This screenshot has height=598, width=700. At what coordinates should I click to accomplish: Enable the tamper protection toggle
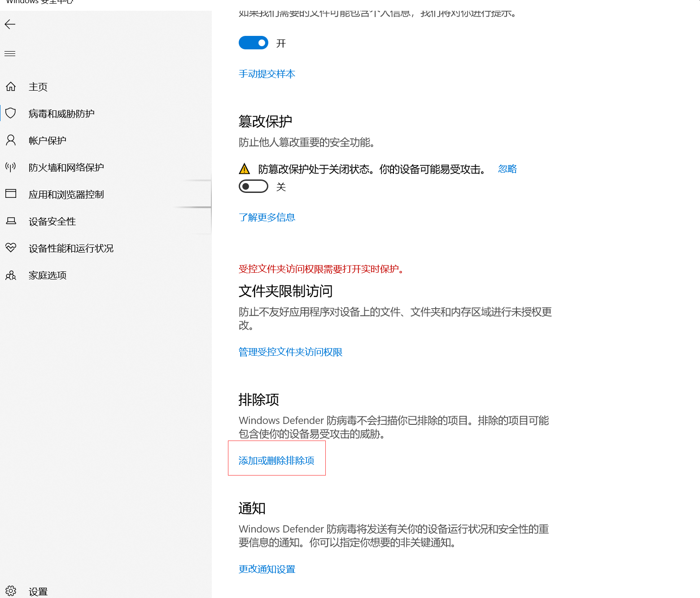(254, 186)
